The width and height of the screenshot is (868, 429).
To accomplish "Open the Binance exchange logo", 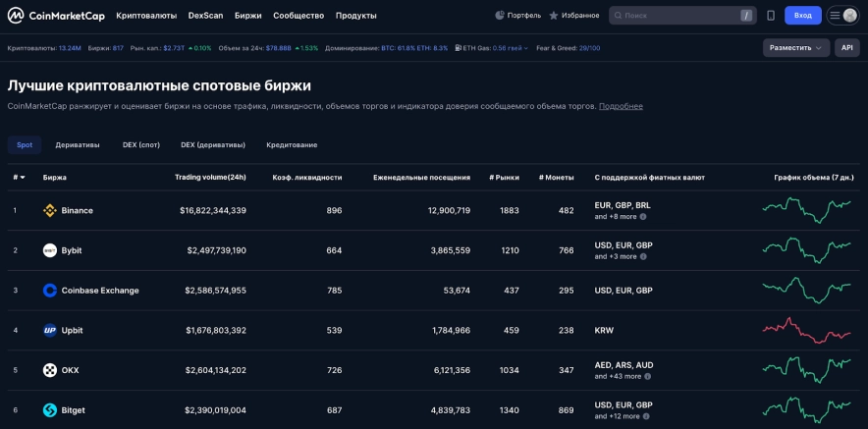I will tap(50, 210).
